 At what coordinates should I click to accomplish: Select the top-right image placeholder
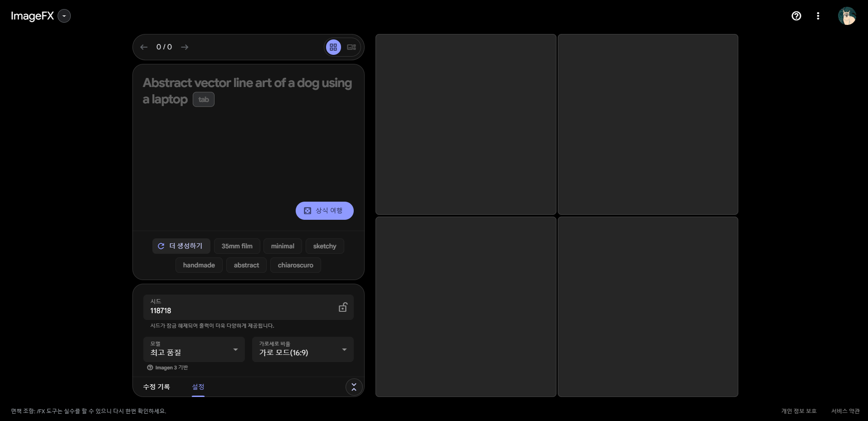click(x=648, y=124)
